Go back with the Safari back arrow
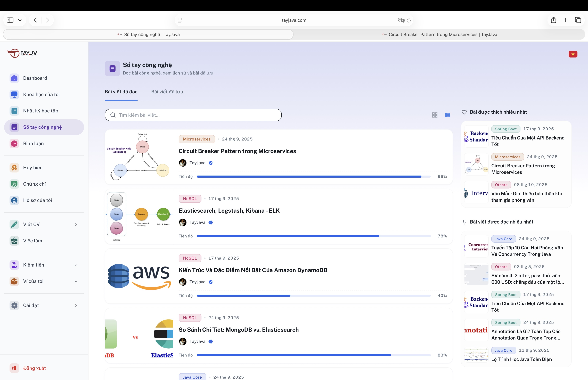 coord(35,20)
